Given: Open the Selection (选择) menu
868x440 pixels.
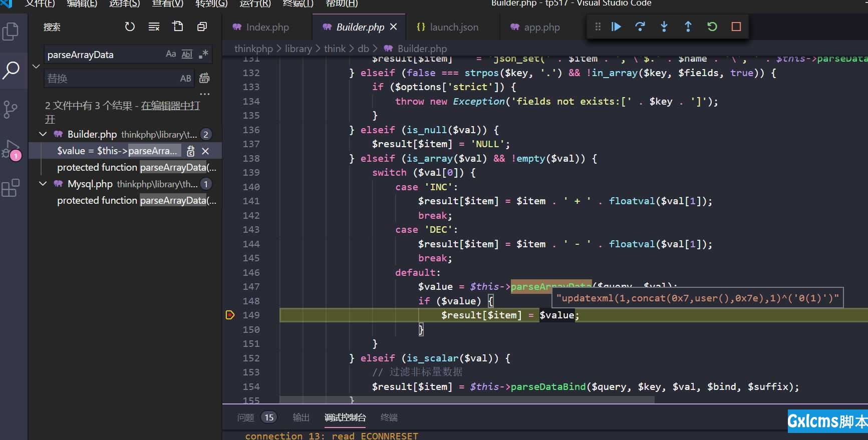Looking at the screenshot, I should (x=125, y=4).
